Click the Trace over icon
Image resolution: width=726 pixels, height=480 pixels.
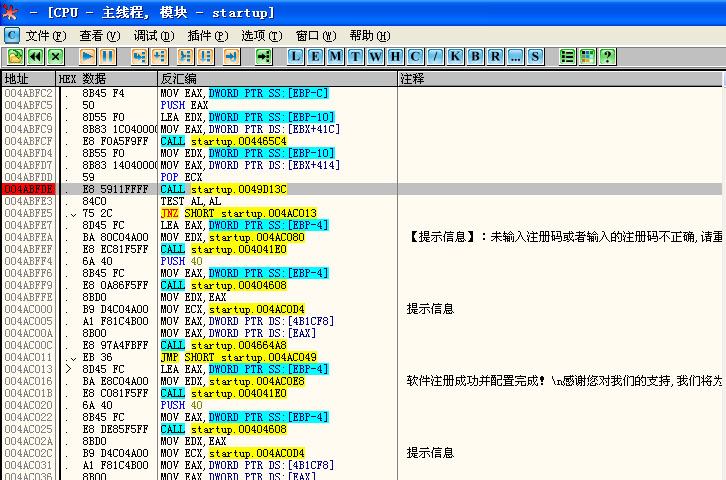(206, 56)
